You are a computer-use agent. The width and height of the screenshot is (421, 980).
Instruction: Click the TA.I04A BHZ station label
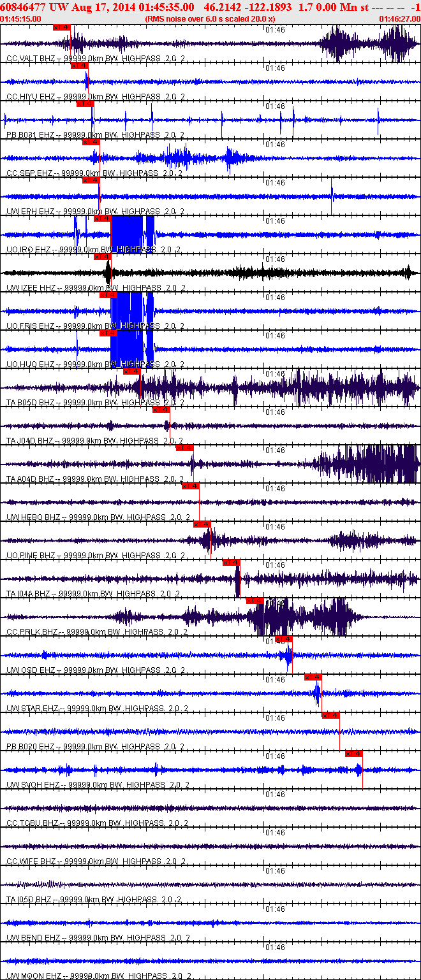[x=30, y=594]
